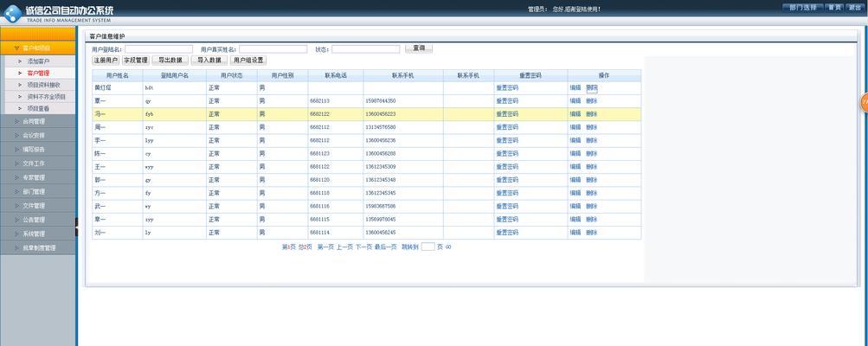This screenshot has width=868, height=346.
Task: Click the 用户姓名 column header
Action: (x=118, y=75)
